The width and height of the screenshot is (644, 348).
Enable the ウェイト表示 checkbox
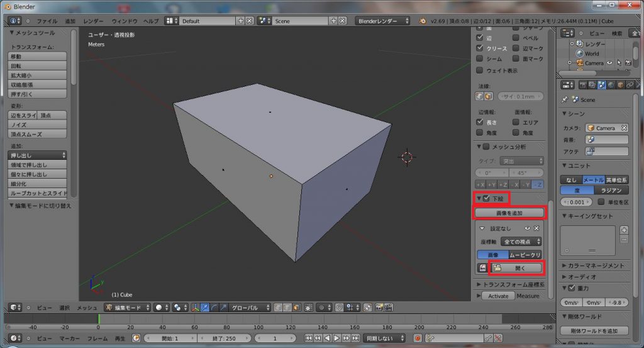click(479, 70)
